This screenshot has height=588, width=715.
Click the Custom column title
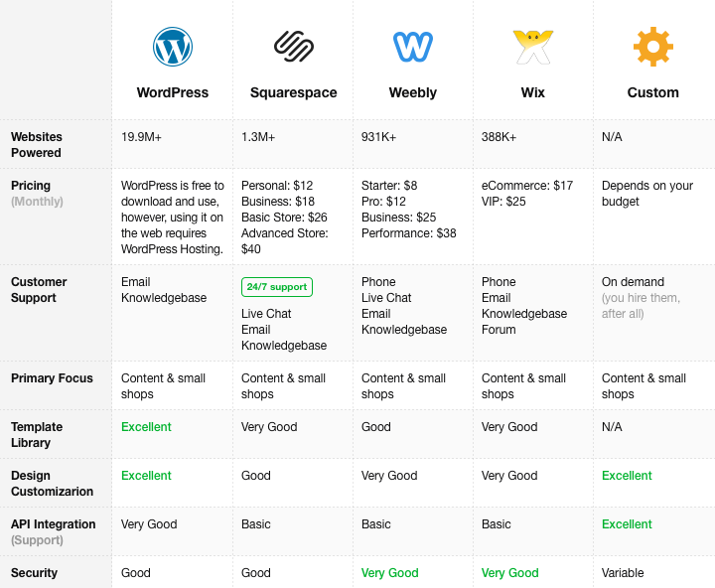coord(652,92)
